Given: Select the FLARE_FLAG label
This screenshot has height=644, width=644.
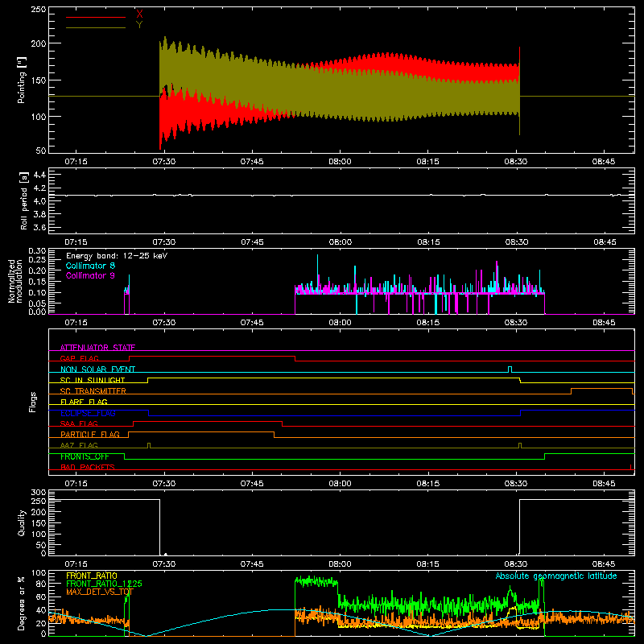Looking at the screenshot, I should pos(84,402).
